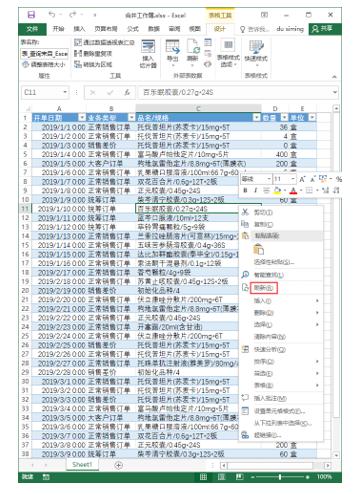Screen dimensions: 360x494
Task: Open the 快速样式 (Quick Styles) gallery
Action: 256,52
